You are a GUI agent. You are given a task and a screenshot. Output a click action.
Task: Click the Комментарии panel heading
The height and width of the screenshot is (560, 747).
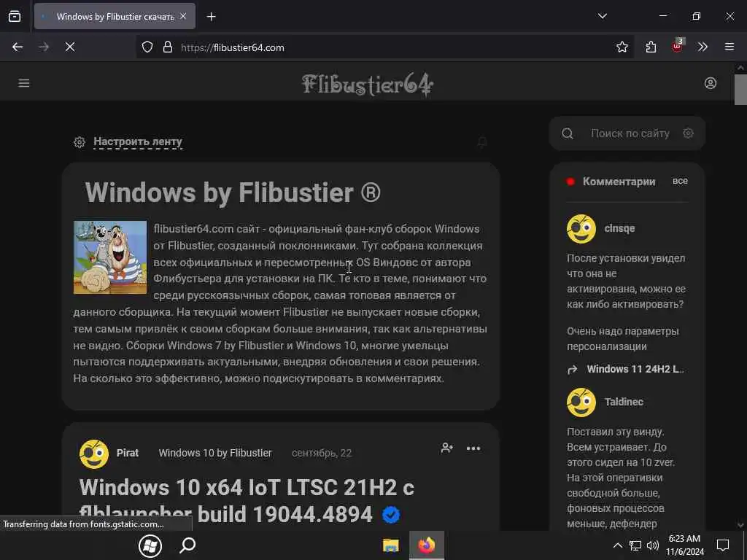tap(619, 182)
